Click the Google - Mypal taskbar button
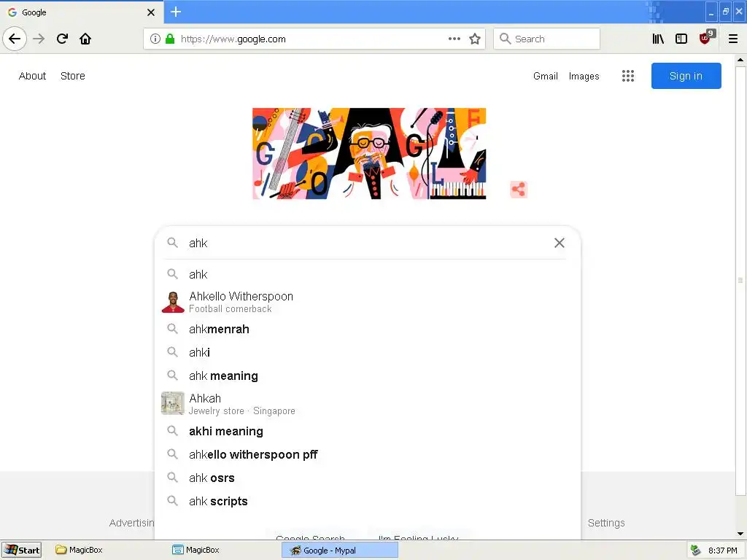Screen dimensions: 747x560 340,550
